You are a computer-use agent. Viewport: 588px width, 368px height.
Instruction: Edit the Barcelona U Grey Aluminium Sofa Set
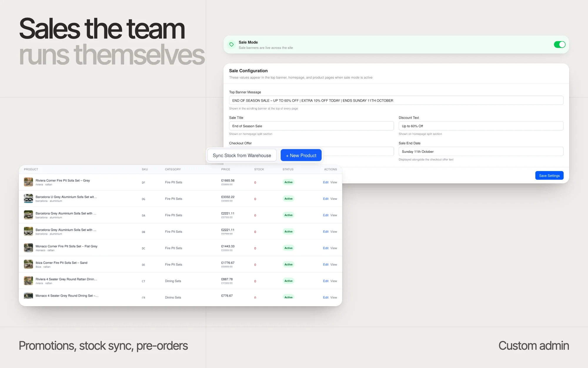coord(325,199)
